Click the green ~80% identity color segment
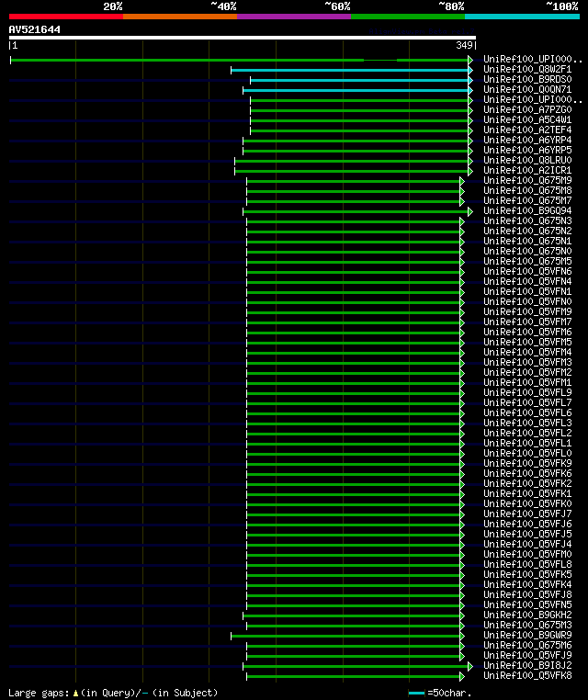The image size is (588, 700). [408, 17]
